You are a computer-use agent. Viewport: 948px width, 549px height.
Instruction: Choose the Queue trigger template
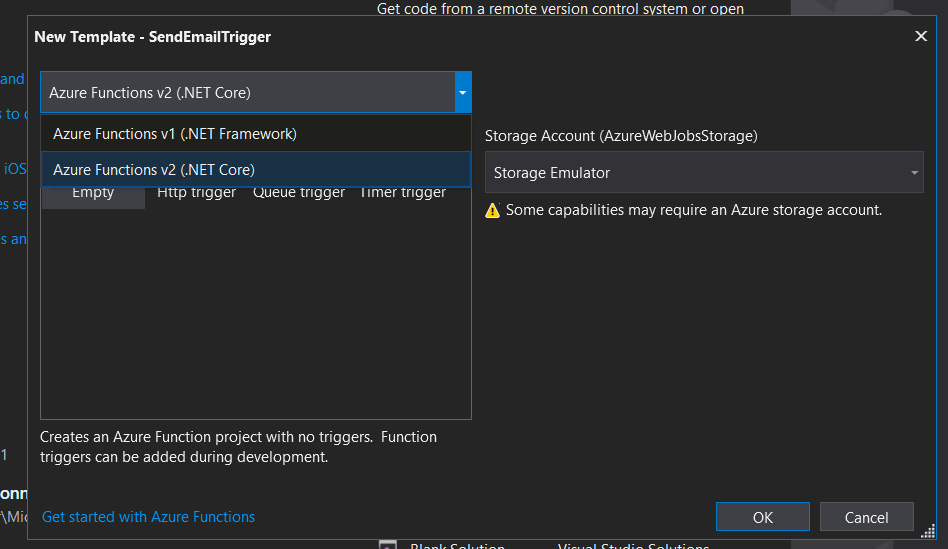[x=299, y=193]
